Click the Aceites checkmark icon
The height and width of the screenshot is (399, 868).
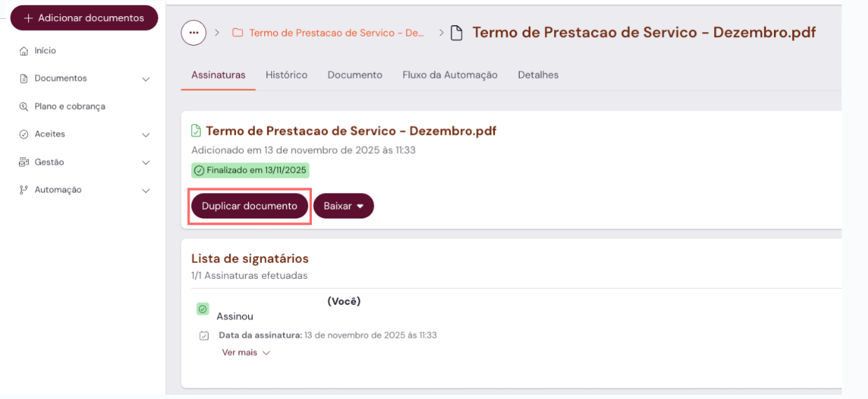(x=24, y=134)
